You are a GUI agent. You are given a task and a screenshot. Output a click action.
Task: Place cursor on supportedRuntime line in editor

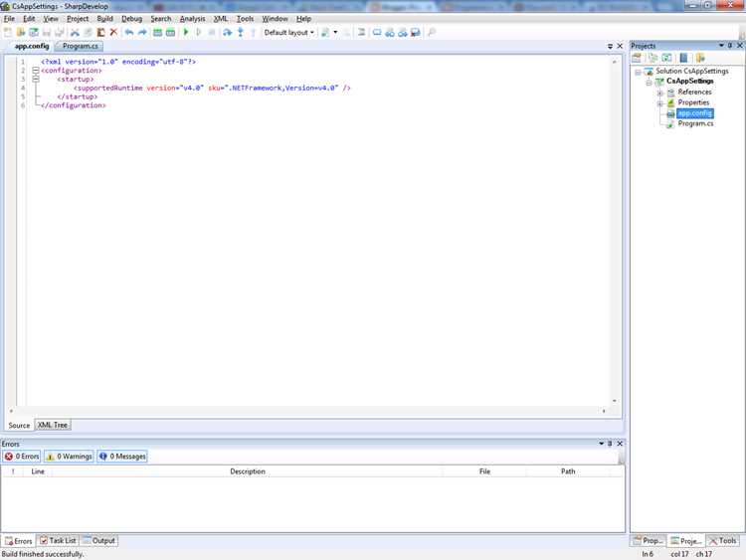212,88
